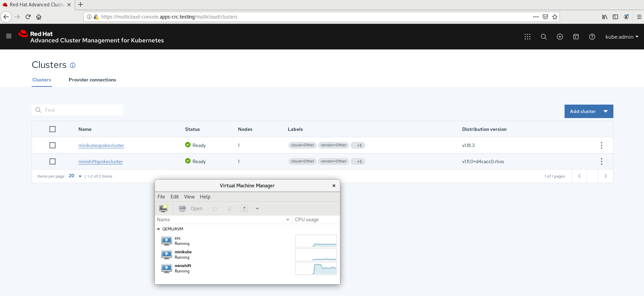Open the hamburger navigation menu
The image size is (644, 296).
[x=9, y=36]
